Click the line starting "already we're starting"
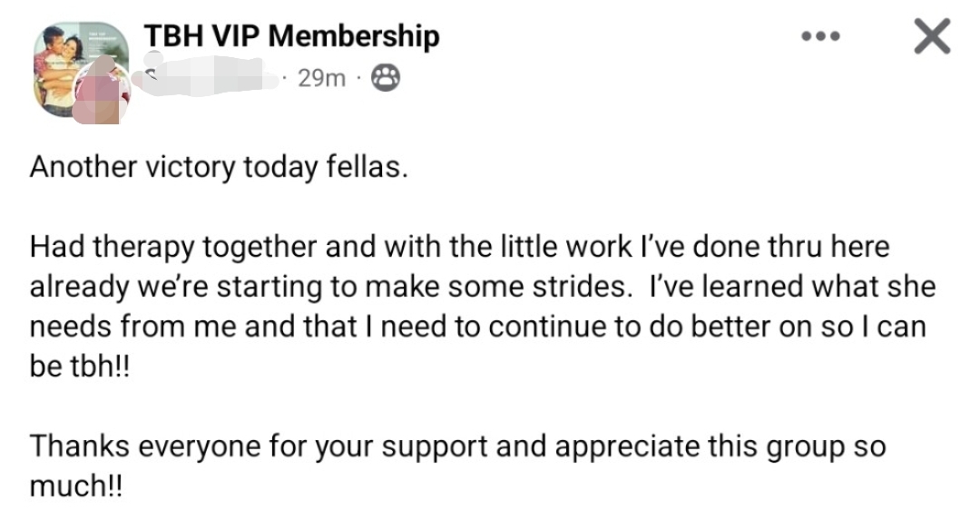980x529 pixels. 482,287
